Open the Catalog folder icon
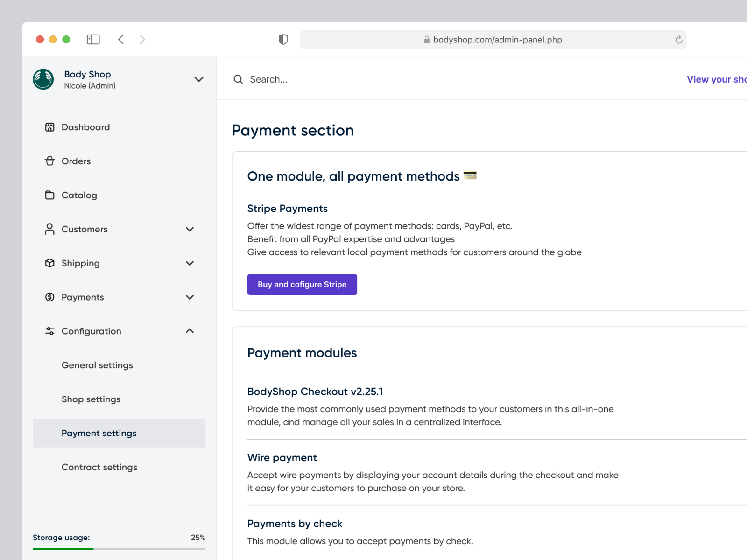Screen dimensions: 747x560 tap(50, 195)
